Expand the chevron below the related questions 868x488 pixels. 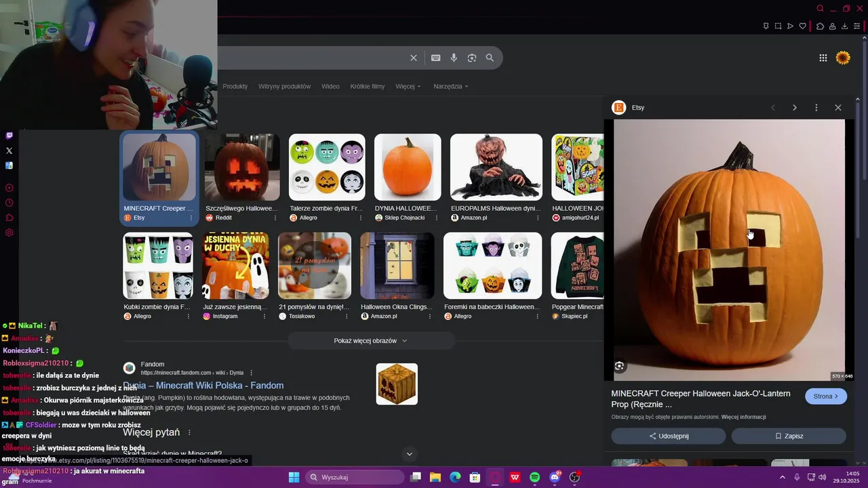tap(409, 454)
